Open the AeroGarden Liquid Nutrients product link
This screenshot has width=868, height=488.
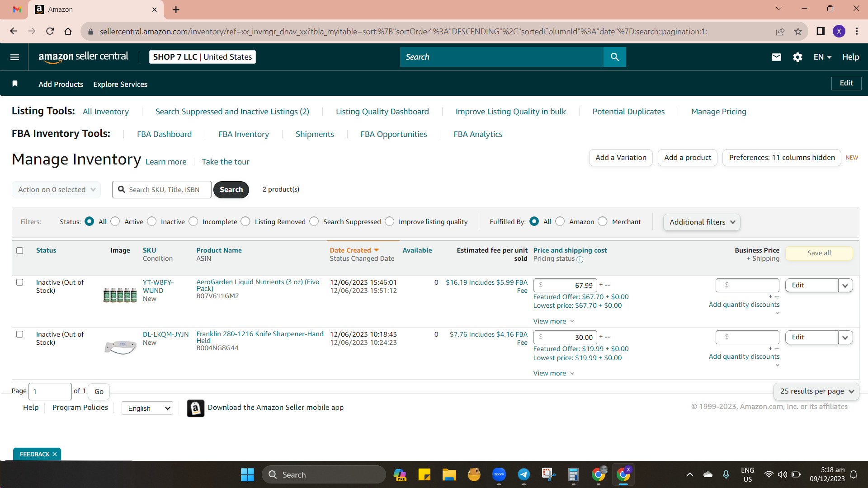[258, 285]
